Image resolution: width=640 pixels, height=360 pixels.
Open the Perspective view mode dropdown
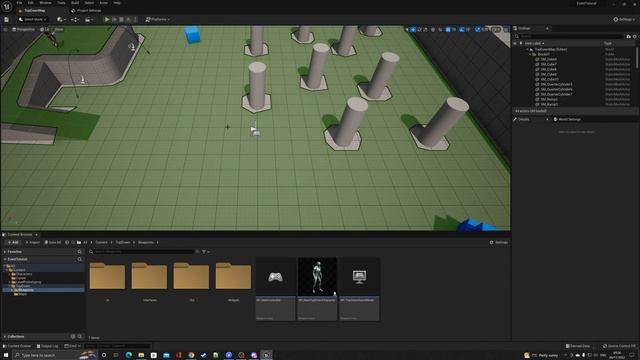tap(23, 29)
